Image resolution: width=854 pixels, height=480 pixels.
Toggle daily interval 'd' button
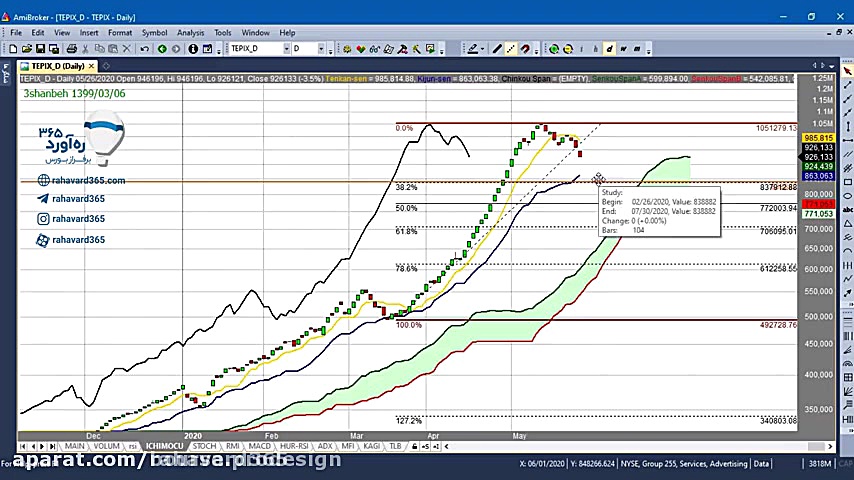609,49
